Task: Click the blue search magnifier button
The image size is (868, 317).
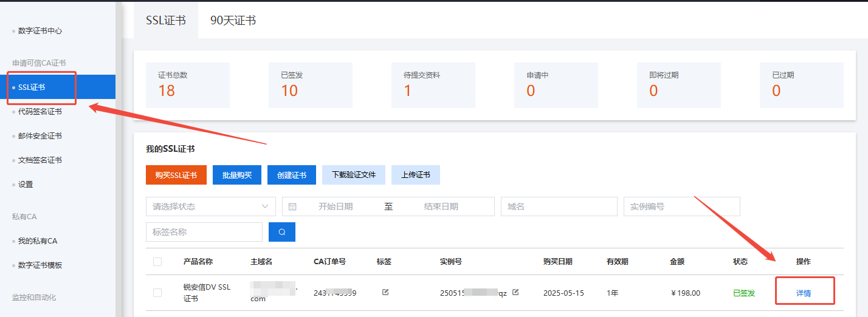Action: pyautogui.click(x=281, y=232)
